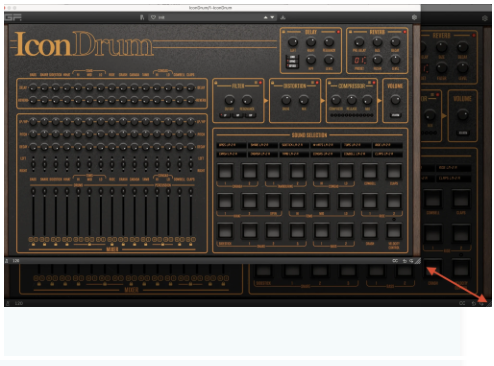
Task: Click the tempo value 120 in the front window
Action: 16,261
